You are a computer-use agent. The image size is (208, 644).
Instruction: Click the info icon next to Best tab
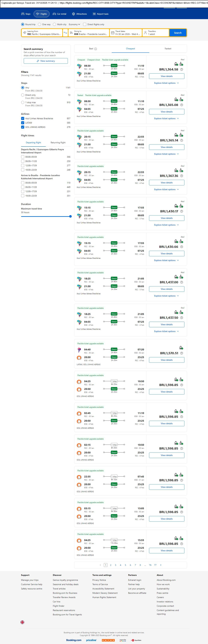point(95,49)
